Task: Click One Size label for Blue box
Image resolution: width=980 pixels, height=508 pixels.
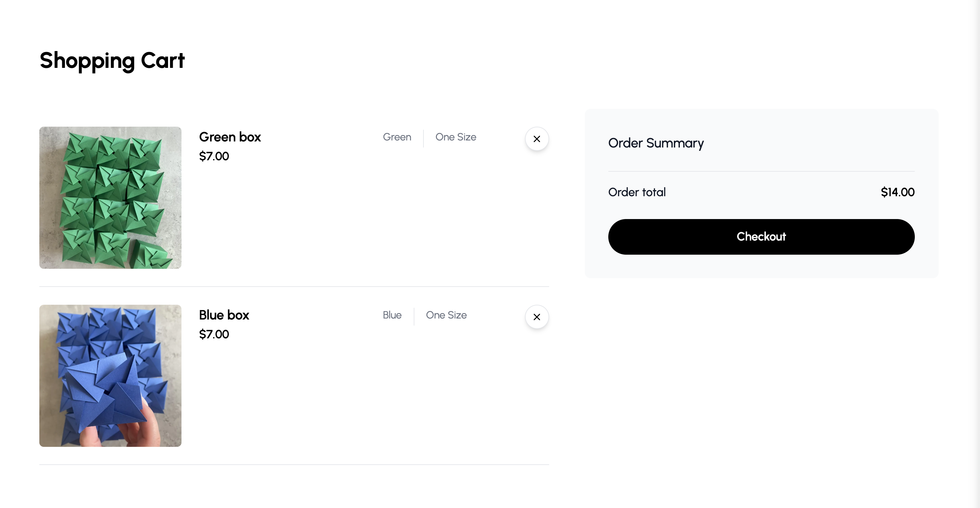Action: [x=446, y=315]
